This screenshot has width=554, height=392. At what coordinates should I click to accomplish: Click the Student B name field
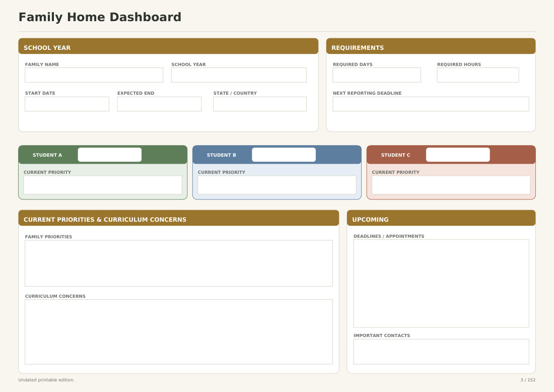point(284,155)
